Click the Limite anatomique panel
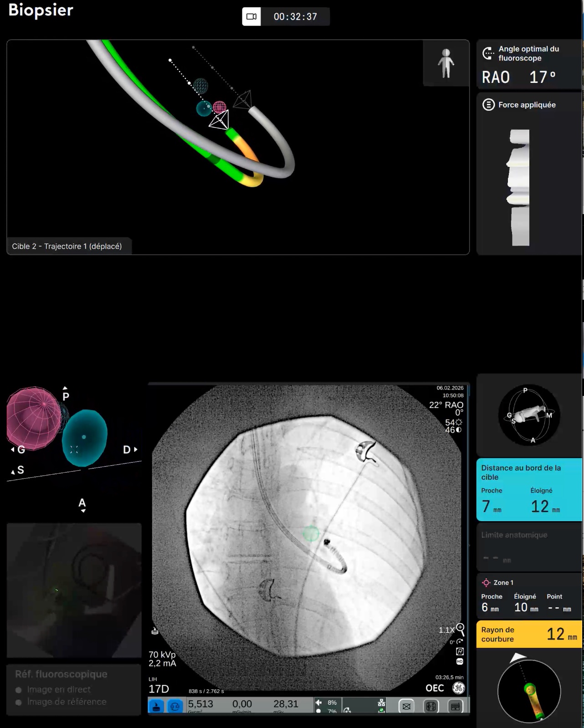Viewport: 584px width, 728px height. coord(529,547)
